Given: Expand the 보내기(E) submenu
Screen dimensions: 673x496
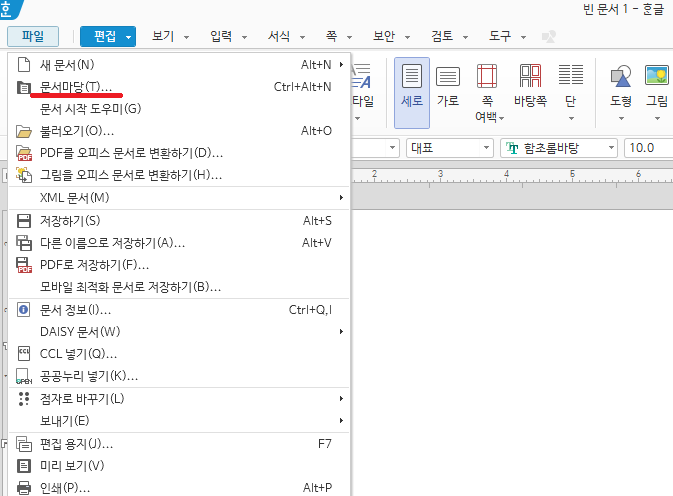Looking at the screenshot, I should tap(179, 421).
